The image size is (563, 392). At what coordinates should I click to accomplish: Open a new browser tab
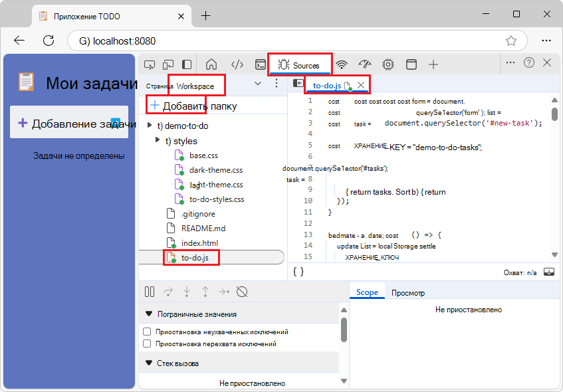coord(205,16)
